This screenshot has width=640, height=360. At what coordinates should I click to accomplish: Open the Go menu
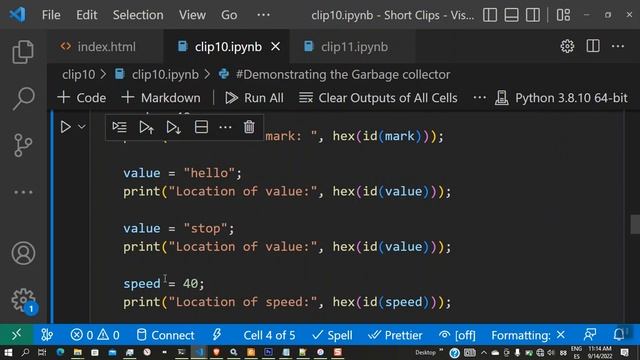pos(229,15)
